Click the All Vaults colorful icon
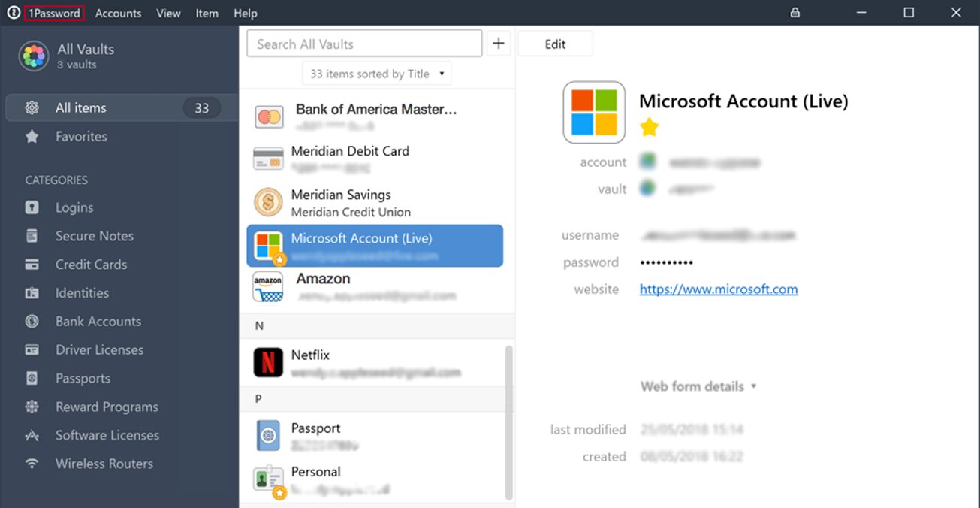The image size is (980, 508). coord(34,56)
